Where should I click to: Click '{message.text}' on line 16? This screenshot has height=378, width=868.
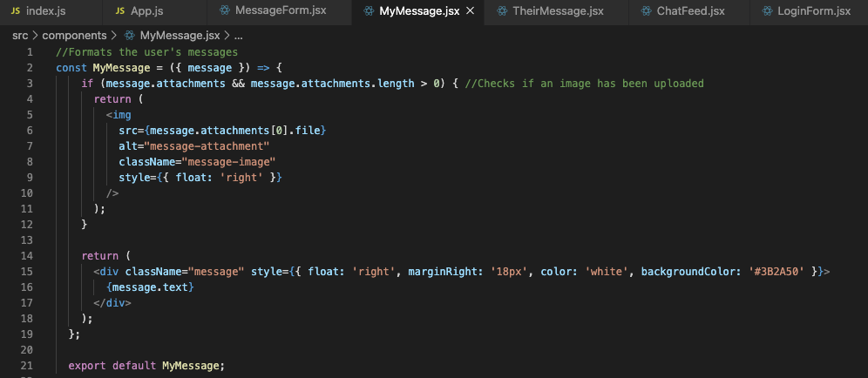tap(151, 287)
